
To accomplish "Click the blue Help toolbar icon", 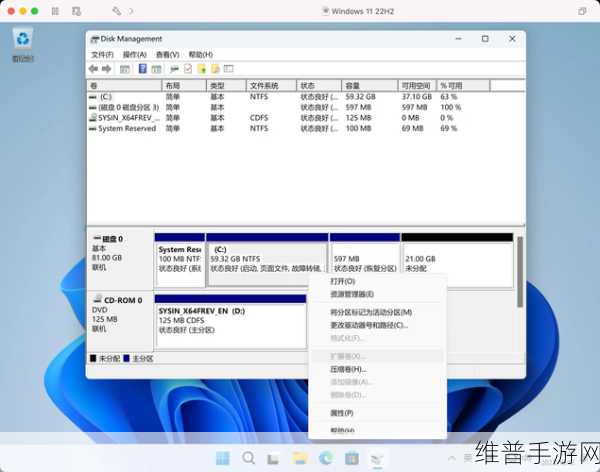I will pyautogui.click(x=142, y=69).
